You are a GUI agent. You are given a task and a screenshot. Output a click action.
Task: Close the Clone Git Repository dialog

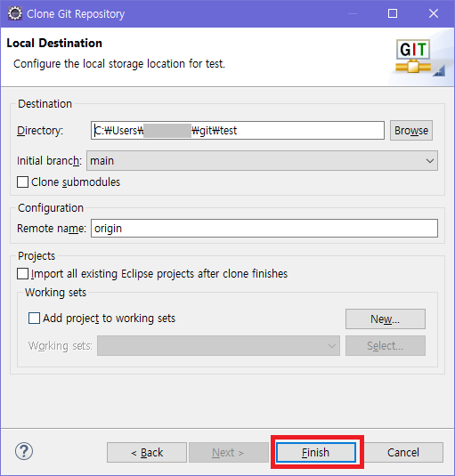tap(434, 13)
